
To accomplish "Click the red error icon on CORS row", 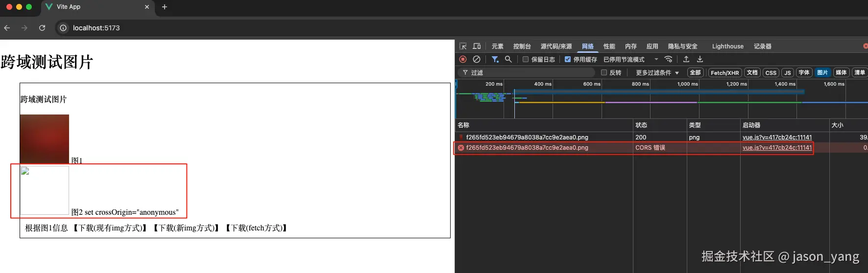I will tap(461, 148).
